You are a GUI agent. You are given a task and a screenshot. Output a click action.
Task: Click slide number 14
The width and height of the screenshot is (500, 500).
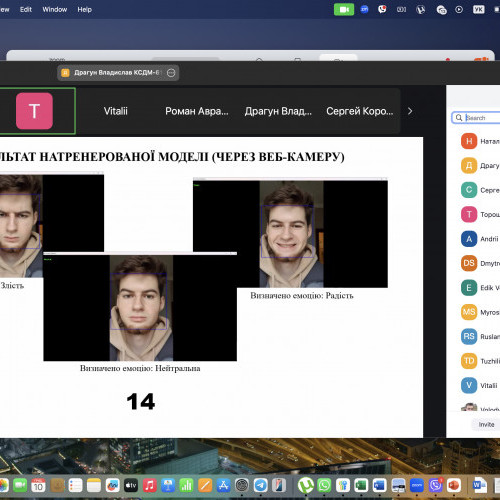[141, 402]
